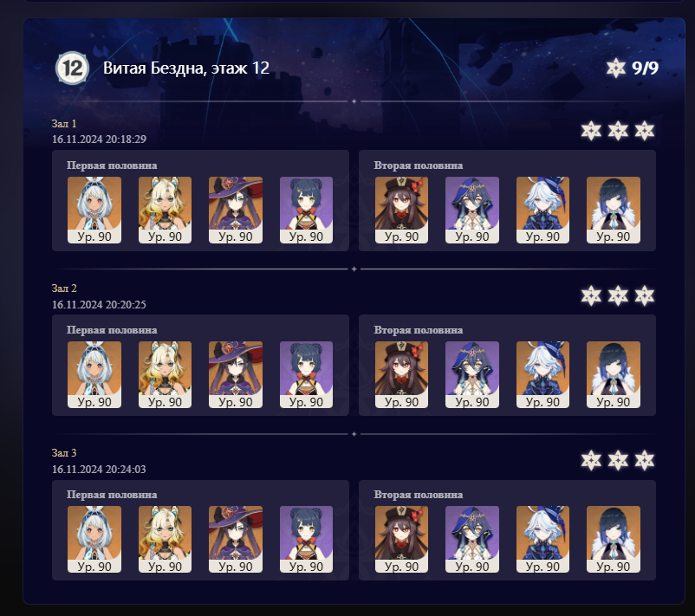Select Yelan portrait in Зал 3 second half
The width and height of the screenshot is (695, 616).
point(614,540)
